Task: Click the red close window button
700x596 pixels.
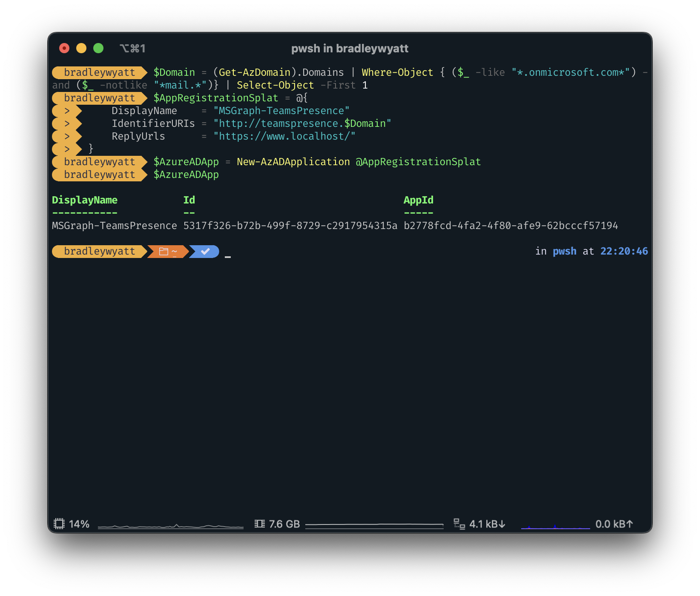Action: pos(64,48)
